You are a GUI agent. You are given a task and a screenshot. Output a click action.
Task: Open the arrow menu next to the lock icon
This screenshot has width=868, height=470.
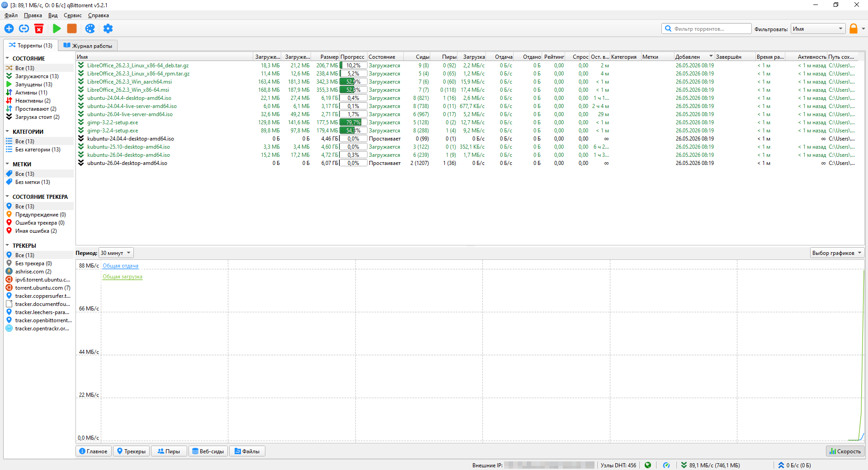[x=863, y=28]
